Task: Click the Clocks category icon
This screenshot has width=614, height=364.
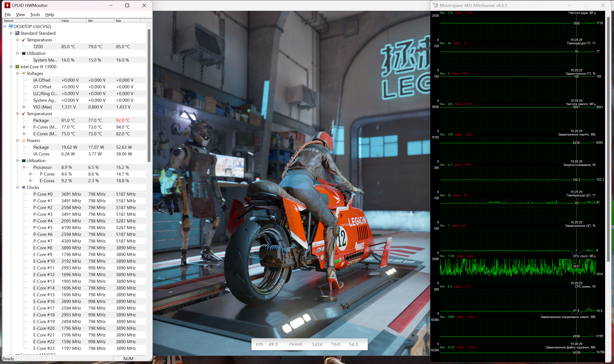Action: point(24,188)
